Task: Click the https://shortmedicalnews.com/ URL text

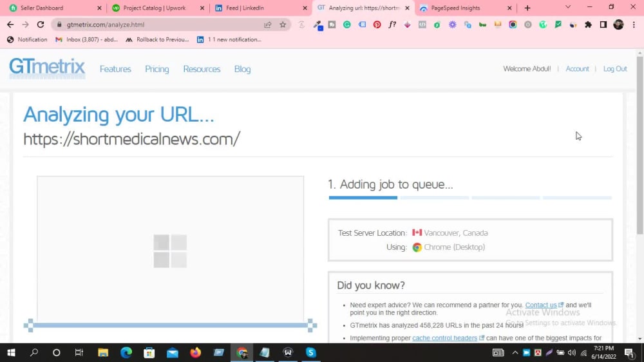Action: pos(131,139)
